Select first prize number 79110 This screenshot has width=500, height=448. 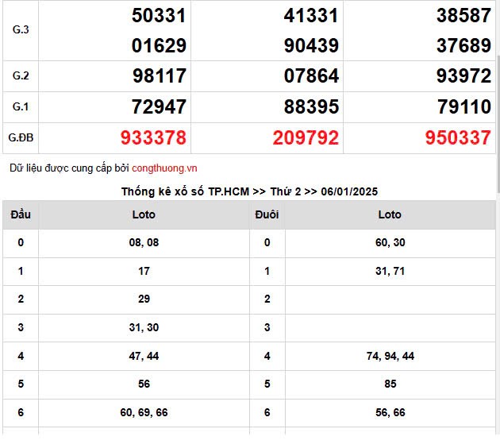(463, 106)
